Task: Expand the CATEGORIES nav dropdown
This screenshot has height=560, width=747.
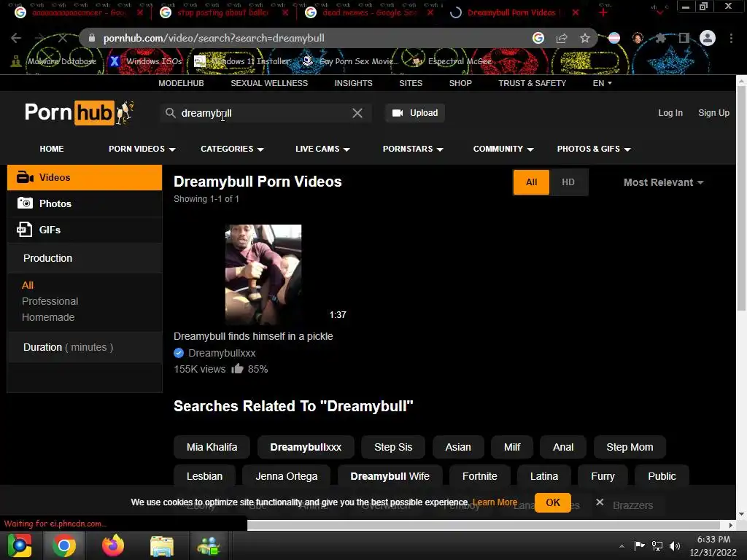Action: click(x=232, y=149)
